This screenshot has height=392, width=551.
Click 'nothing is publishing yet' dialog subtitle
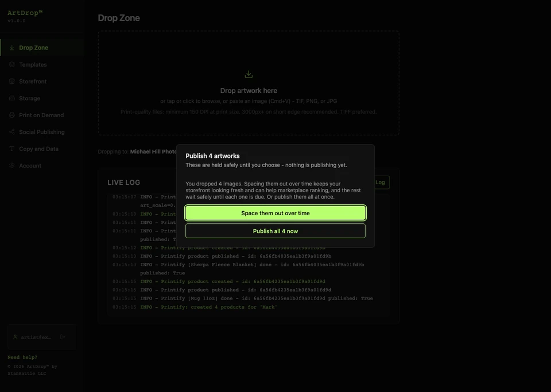click(266, 165)
